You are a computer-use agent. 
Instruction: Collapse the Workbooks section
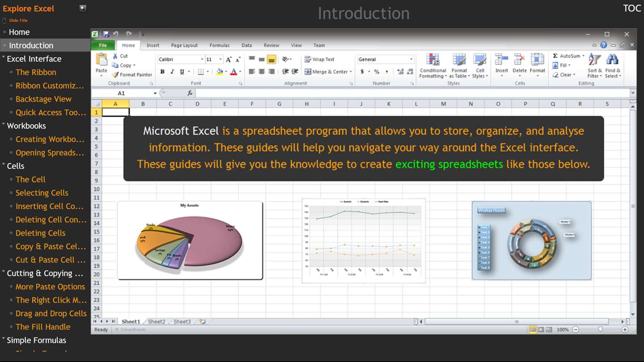[x=4, y=125]
